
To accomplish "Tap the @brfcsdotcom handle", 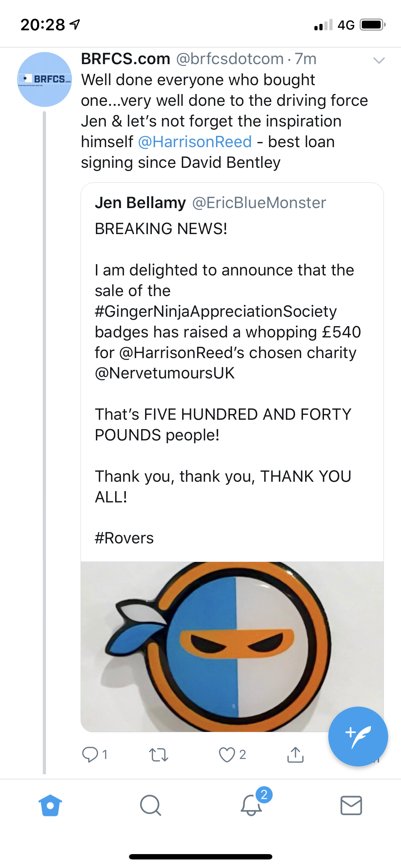I will point(230,59).
